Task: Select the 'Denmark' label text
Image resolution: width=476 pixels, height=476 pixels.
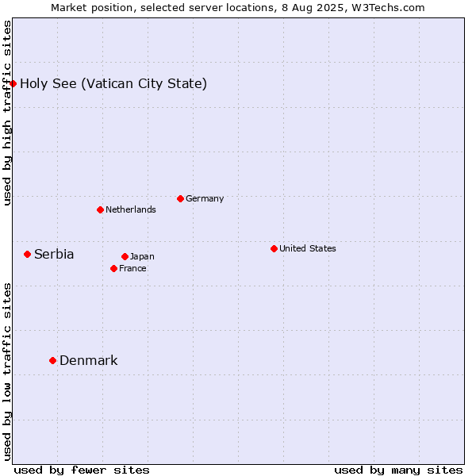Action: tap(89, 361)
